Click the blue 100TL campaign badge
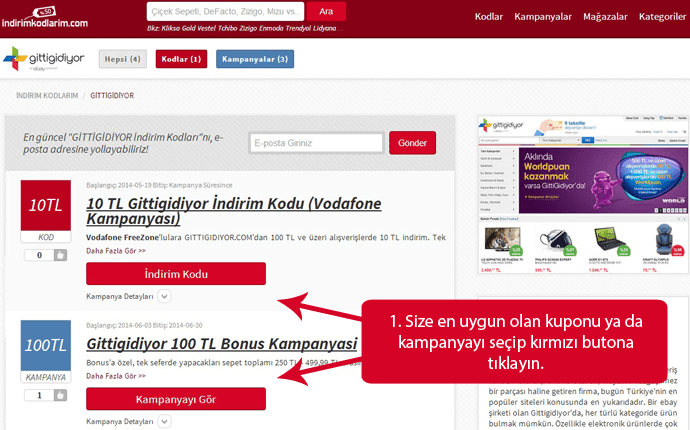This screenshot has height=430, width=690. [x=46, y=345]
